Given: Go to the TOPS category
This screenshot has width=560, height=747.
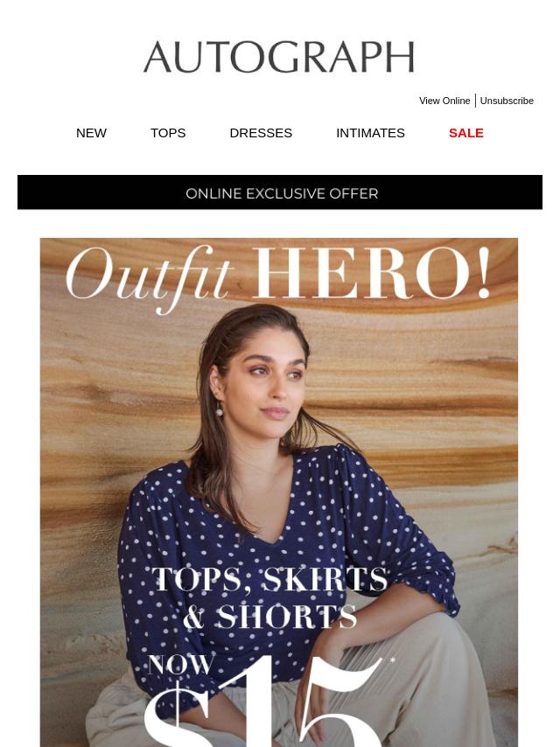Looking at the screenshot, I should [x=168, y=133].
